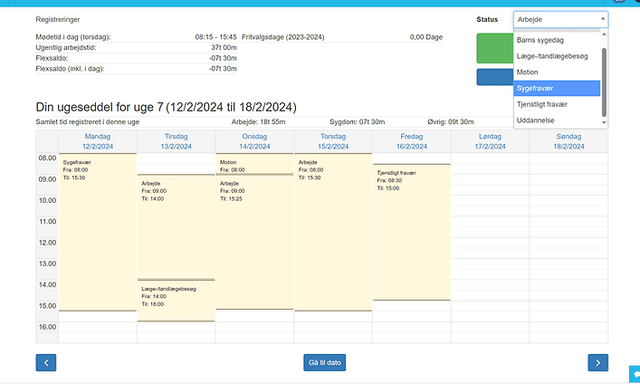This screenshot has width=640, height=384.
Task: Select Barns sygedag from status list
Action: [x=557, y=40]
